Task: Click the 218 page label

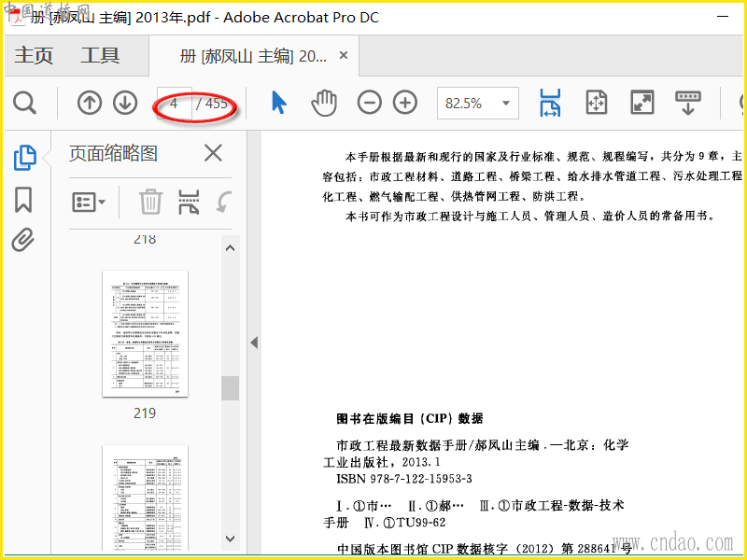Action: 145,239
